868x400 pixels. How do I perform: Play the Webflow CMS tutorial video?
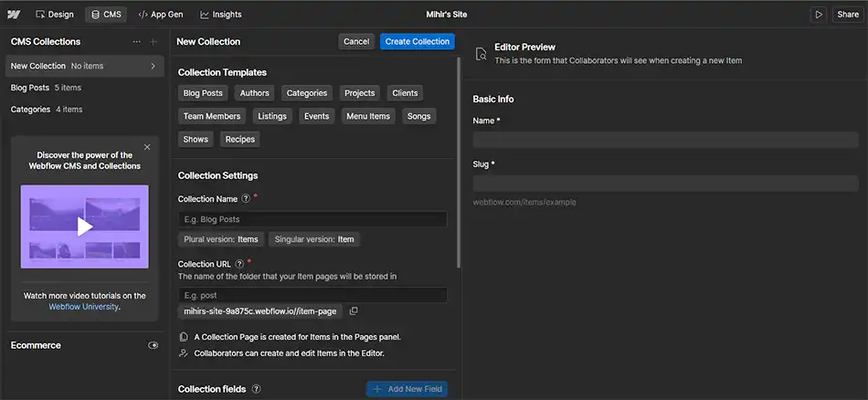click(x=85, y=226)
